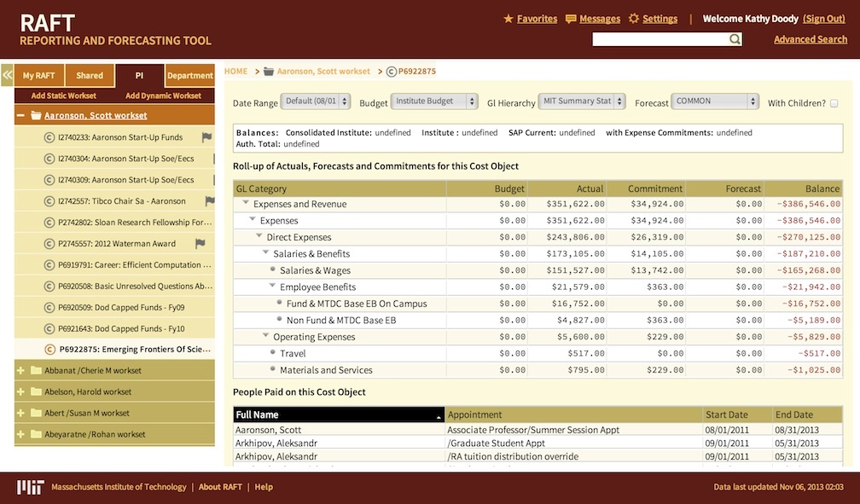Open the Favorites link
The image size is (860, 504).
coord(537,19)
